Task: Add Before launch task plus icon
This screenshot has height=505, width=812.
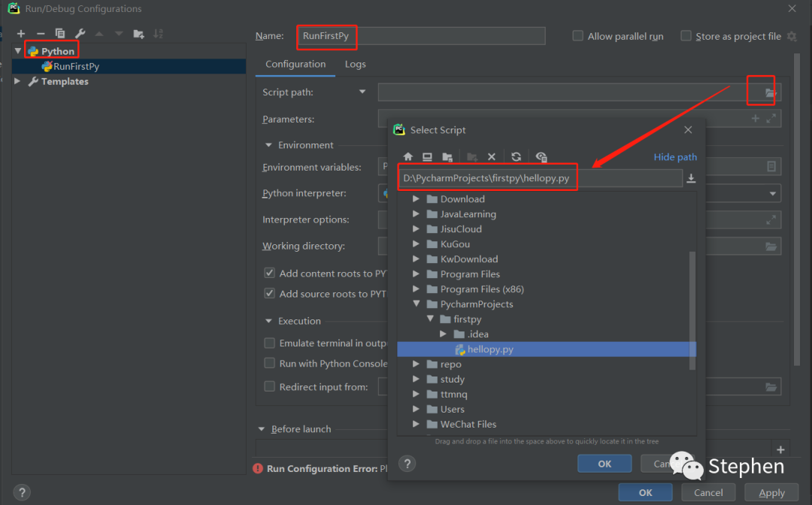Action: [780, 449]
